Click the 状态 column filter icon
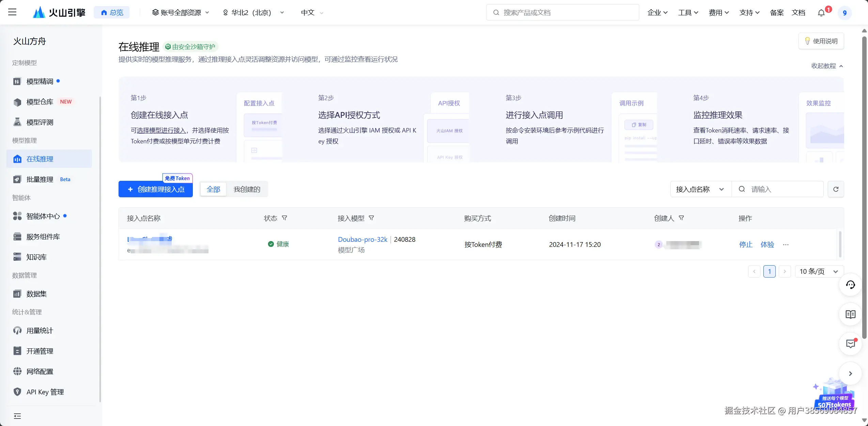The width and height of the screenshot is (868, 426). (x=284, y=218)
